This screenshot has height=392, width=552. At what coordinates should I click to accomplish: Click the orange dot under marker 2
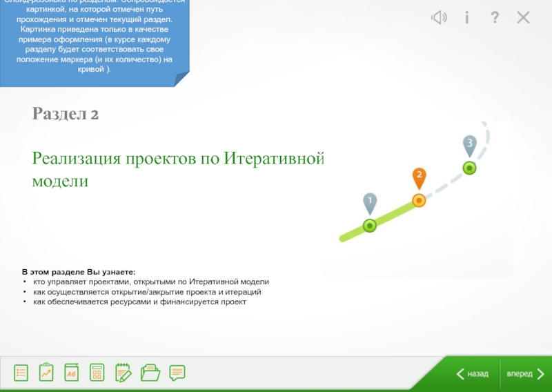[419, 200]
